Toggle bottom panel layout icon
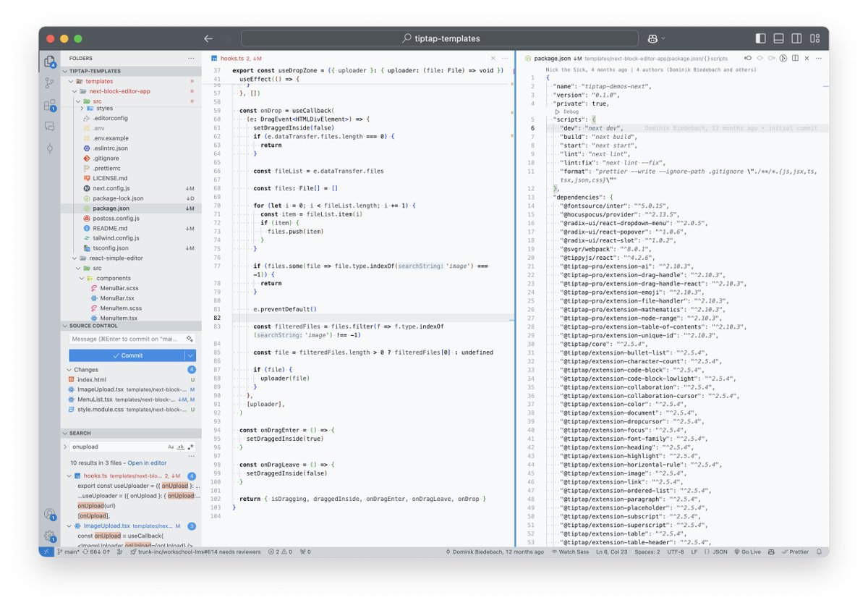 pos(779,38)
